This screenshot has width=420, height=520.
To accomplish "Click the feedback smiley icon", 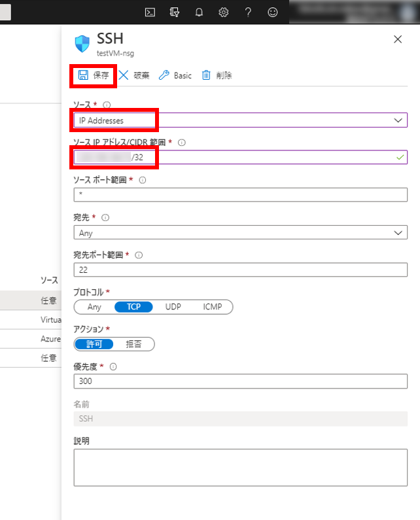I will coord(273,12).
